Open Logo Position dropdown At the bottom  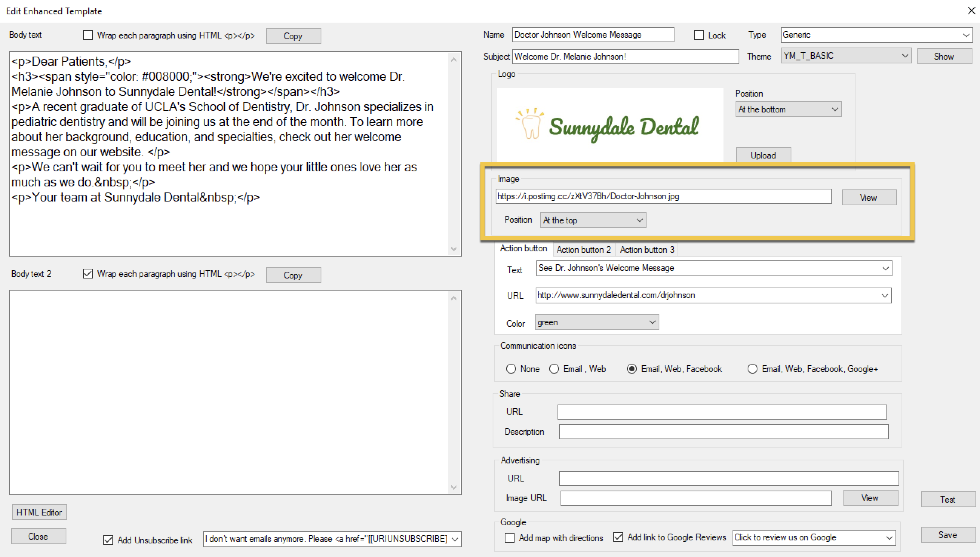(788, 109)
